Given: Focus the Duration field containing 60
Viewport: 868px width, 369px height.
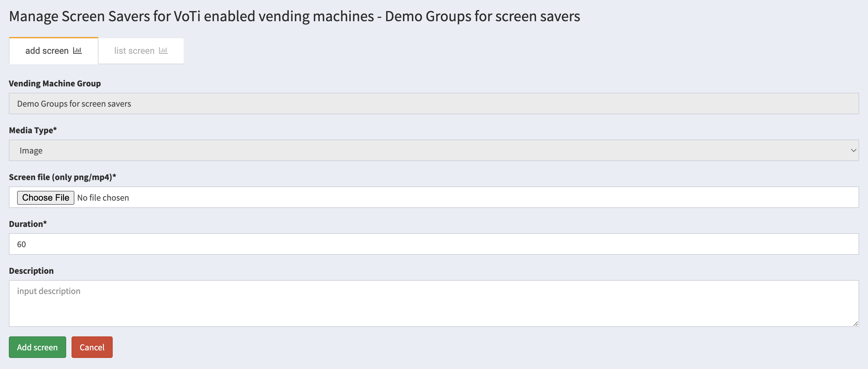Looking at the screenshot, I should [x=433, y=244].
